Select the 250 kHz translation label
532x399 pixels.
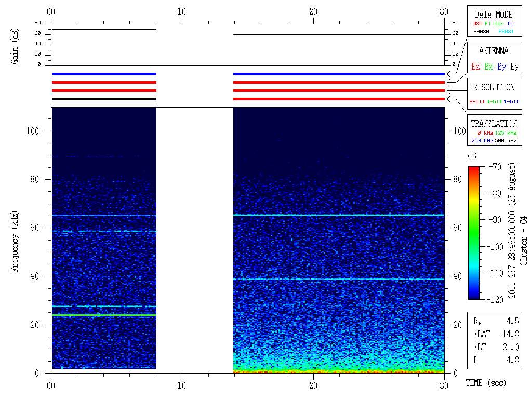[x=481, y=141]
